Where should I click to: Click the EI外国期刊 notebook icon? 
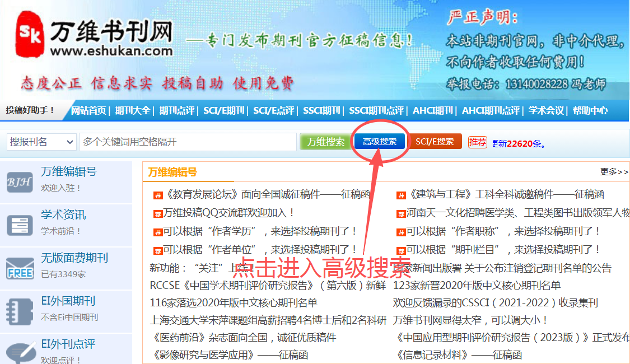click(x=20, y=311)
